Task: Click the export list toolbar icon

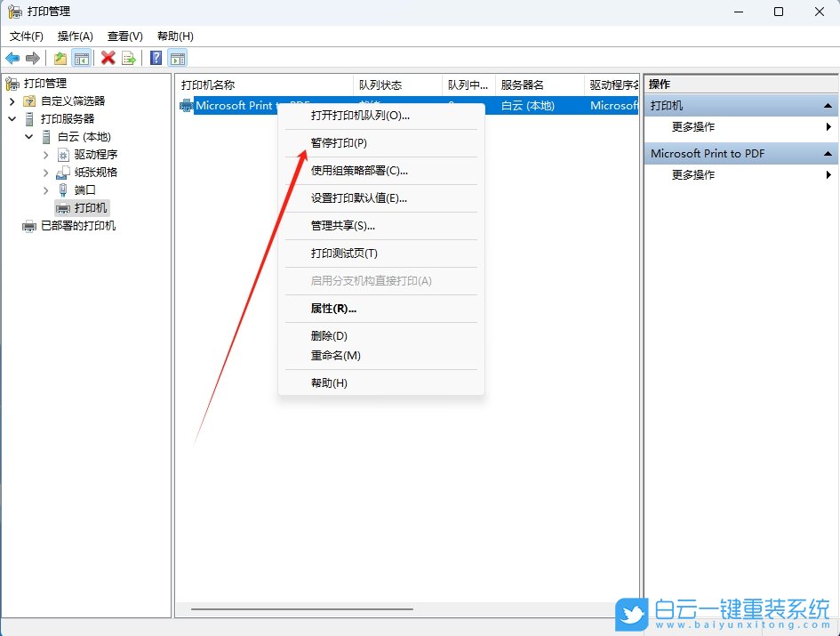Action: 130,58
